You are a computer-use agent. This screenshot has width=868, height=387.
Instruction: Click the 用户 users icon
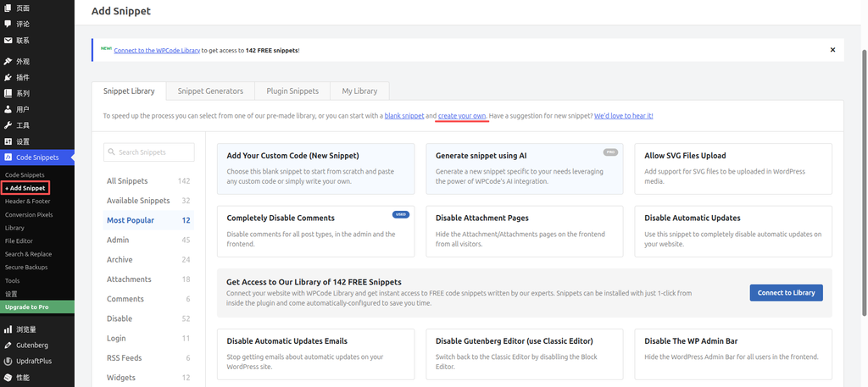coord(8,109)
